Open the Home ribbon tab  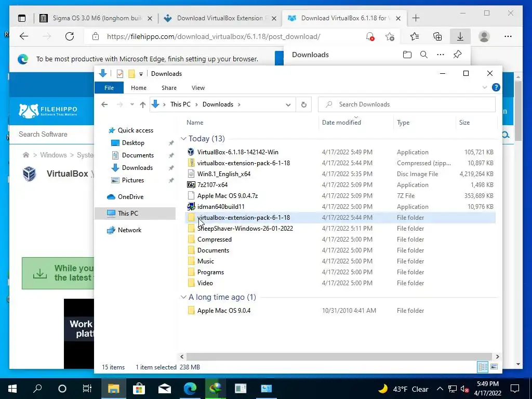click(x=138, y=87)
